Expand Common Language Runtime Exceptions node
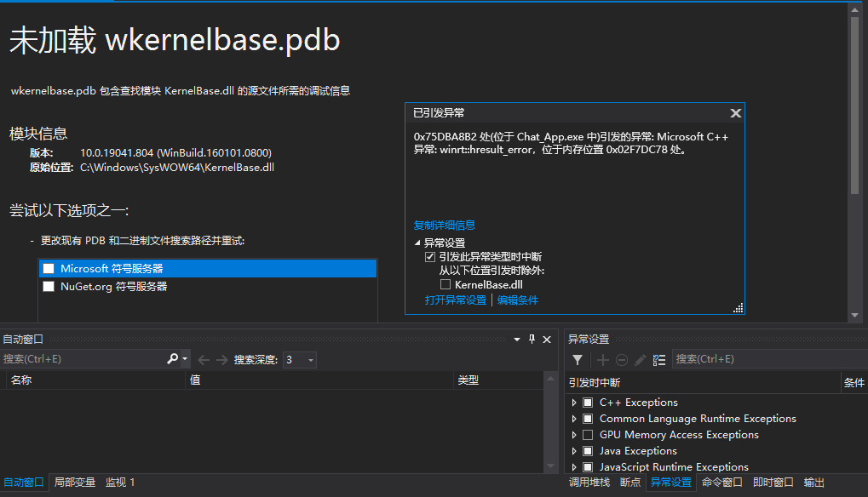 point(574,419)
